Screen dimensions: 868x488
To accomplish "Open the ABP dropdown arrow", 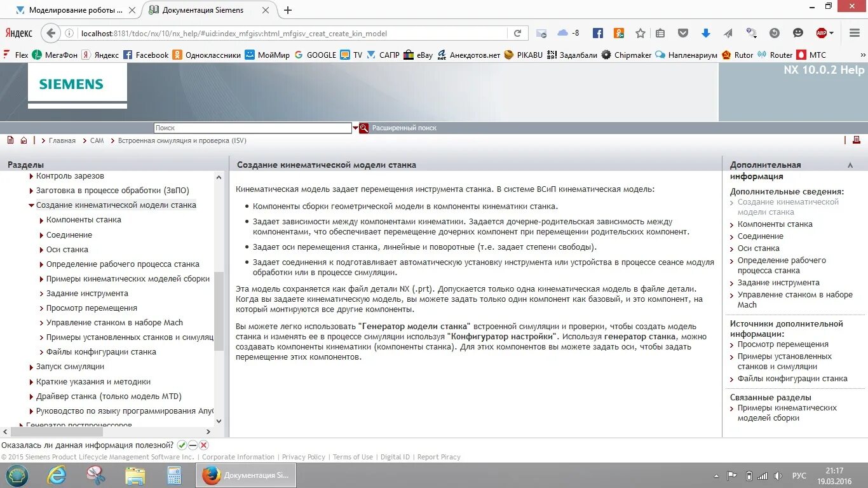I will [832, 34].
